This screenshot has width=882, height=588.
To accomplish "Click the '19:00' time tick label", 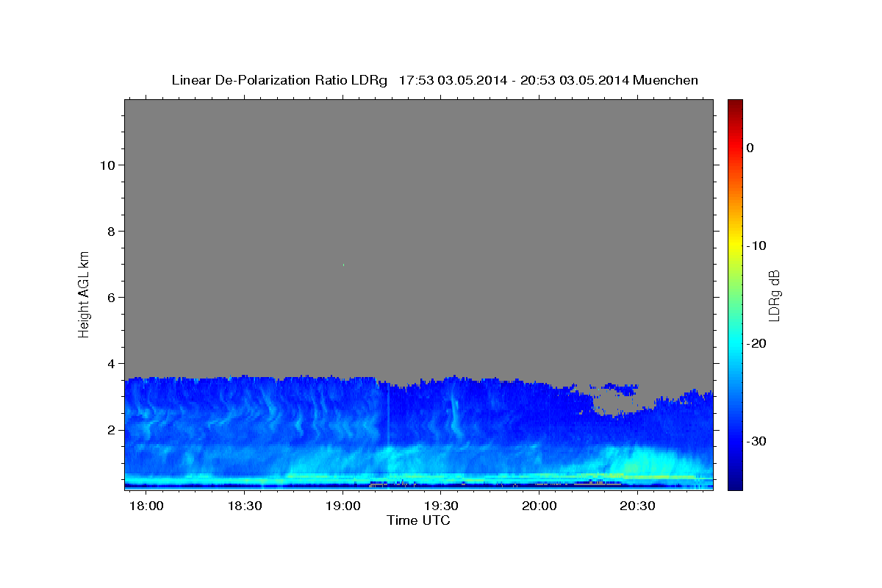I will pos(343,506).
